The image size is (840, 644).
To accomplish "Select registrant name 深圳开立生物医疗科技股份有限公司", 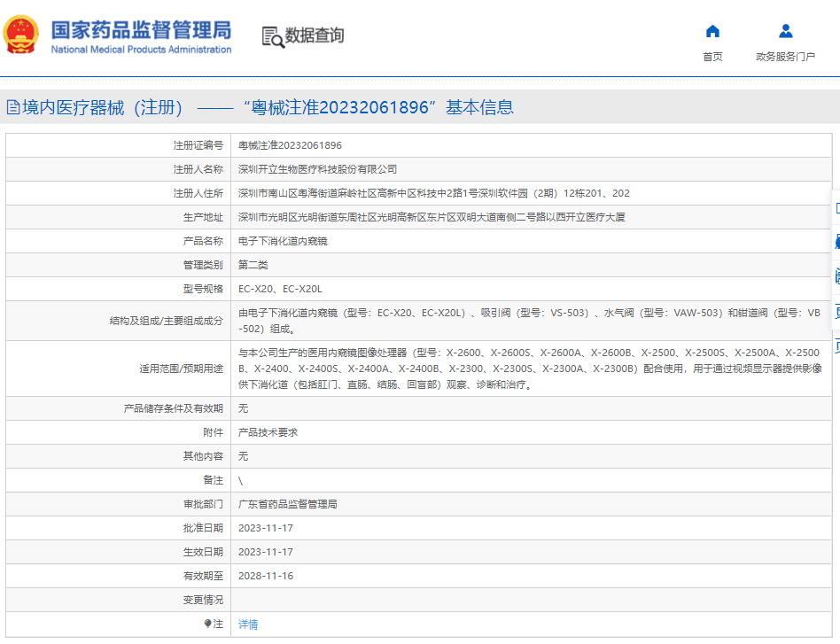I will (x=318, y=169).
